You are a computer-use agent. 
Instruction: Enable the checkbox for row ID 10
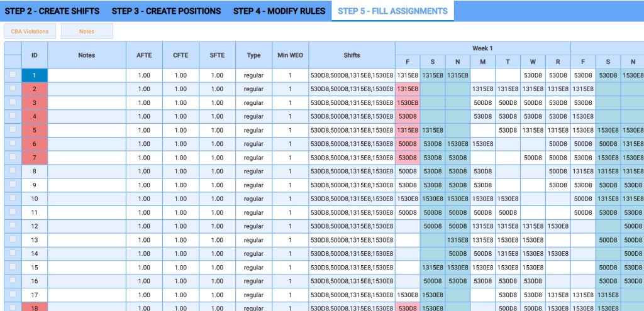pyautogui.click(x=13, y=199)
